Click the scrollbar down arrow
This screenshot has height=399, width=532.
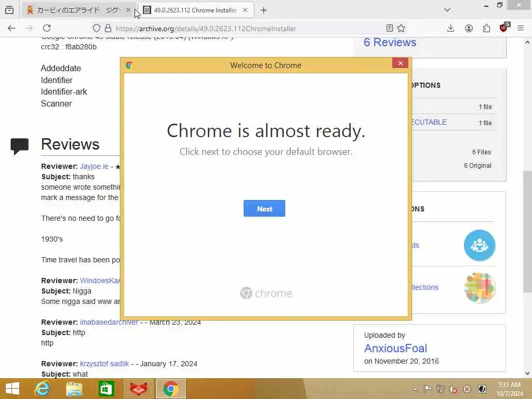point(527,374)
